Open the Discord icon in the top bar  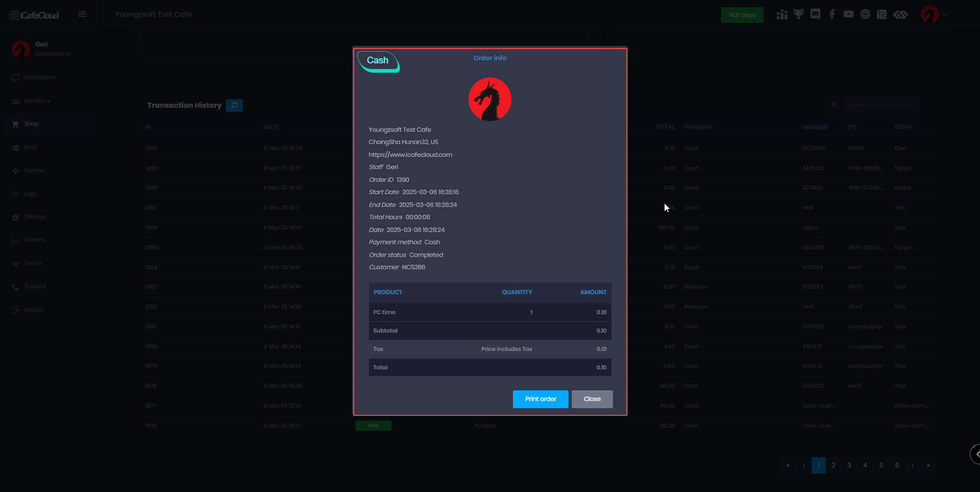816,14
